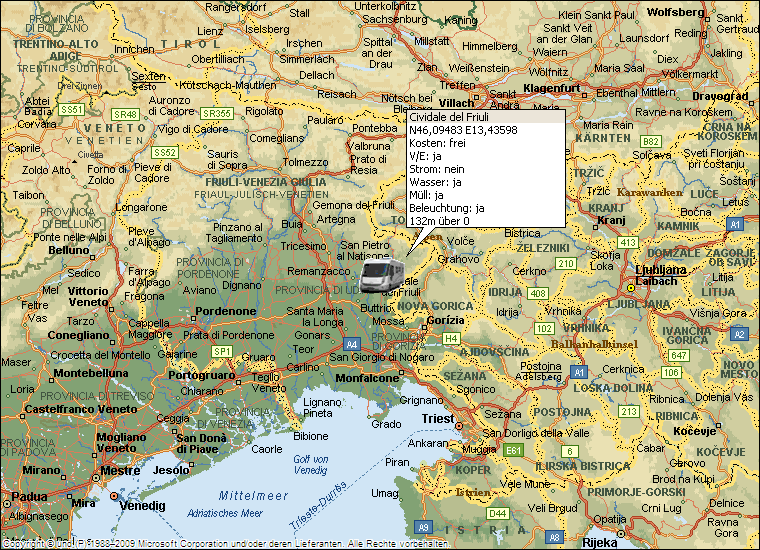Click the coordinates line in the info balloon

[x=462, y=130]
